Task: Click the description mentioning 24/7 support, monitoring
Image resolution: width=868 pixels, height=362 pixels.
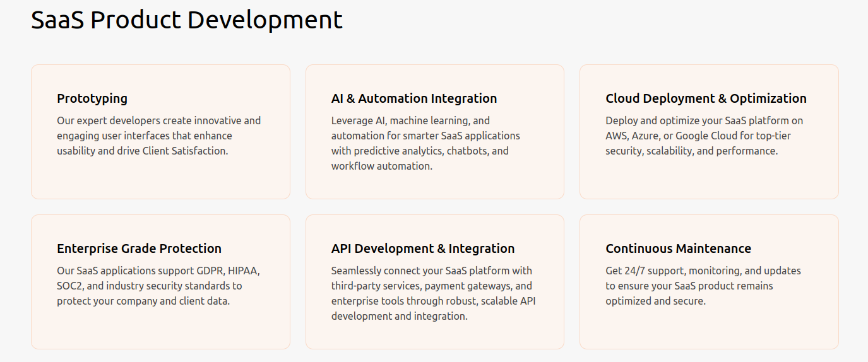Action: coord(703,286)
